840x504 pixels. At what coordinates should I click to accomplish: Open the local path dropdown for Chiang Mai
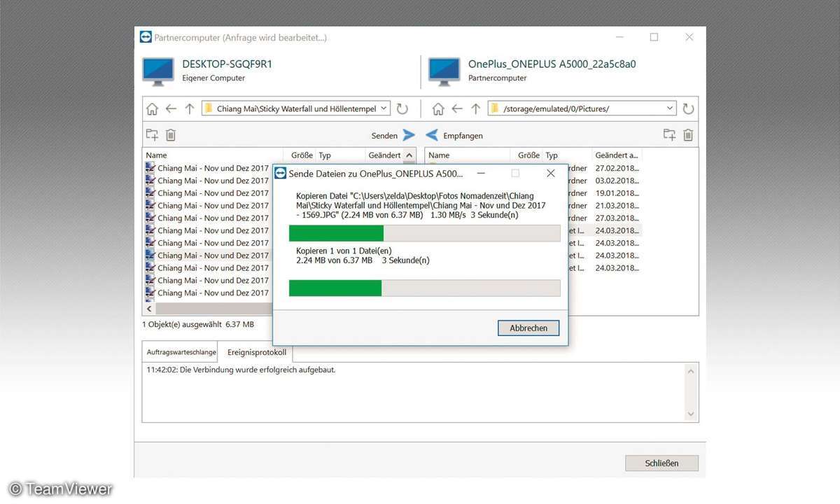(x=384, y=108)
